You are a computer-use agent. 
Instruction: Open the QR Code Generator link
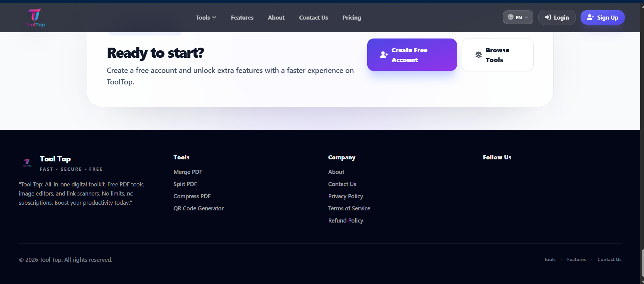198,208
